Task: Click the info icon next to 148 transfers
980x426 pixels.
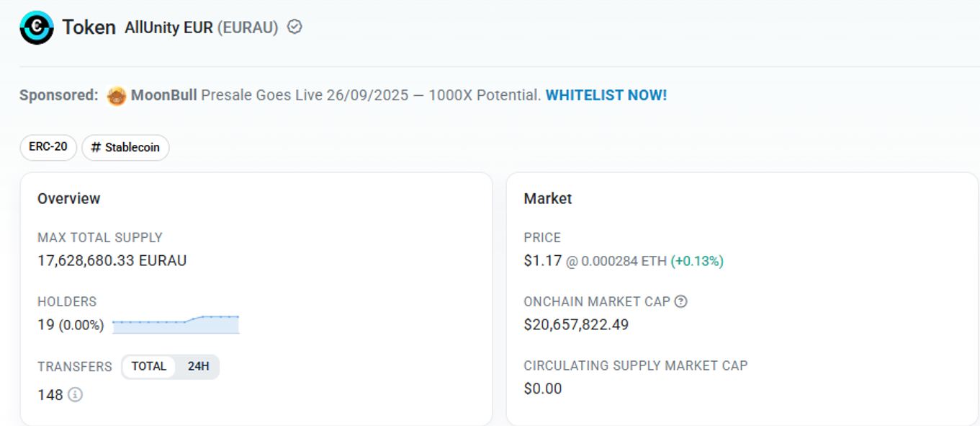Action: pyautogui.click(x=75, y=395)
